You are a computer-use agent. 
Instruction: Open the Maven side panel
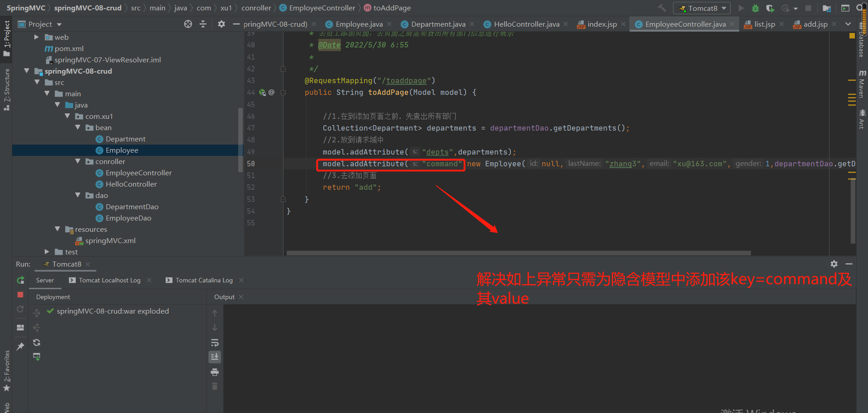[x=862, y=84]
